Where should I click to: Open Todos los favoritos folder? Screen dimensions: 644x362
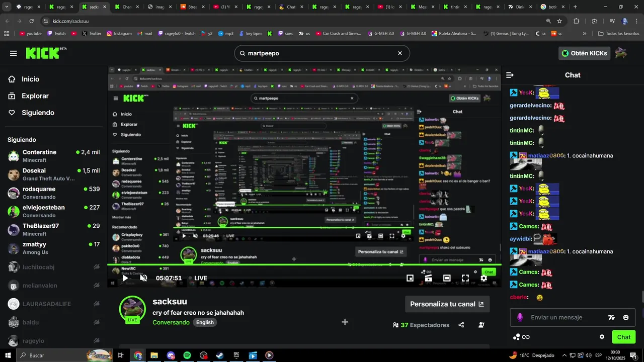(x=618, y=34)
